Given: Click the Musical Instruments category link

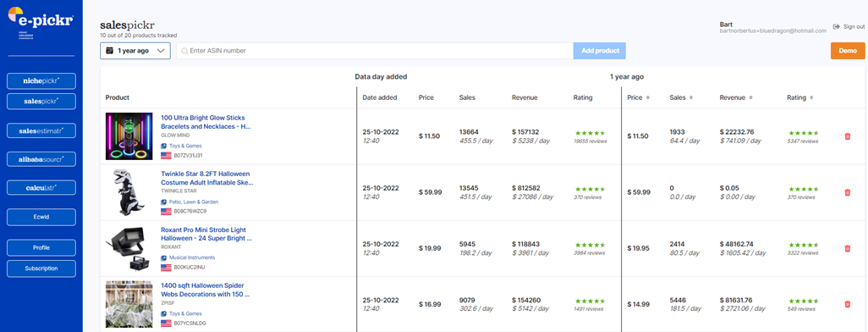Looking at the screenshot, I should click(192, 257).
